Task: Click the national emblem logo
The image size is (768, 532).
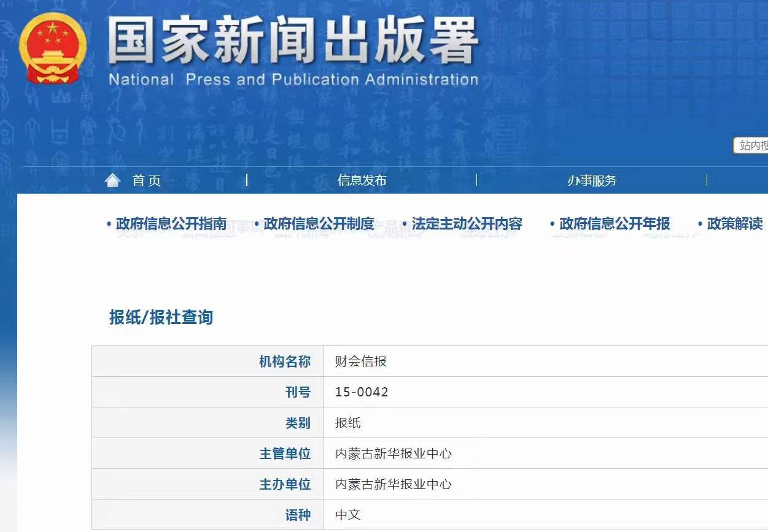Action: (52, 48)
